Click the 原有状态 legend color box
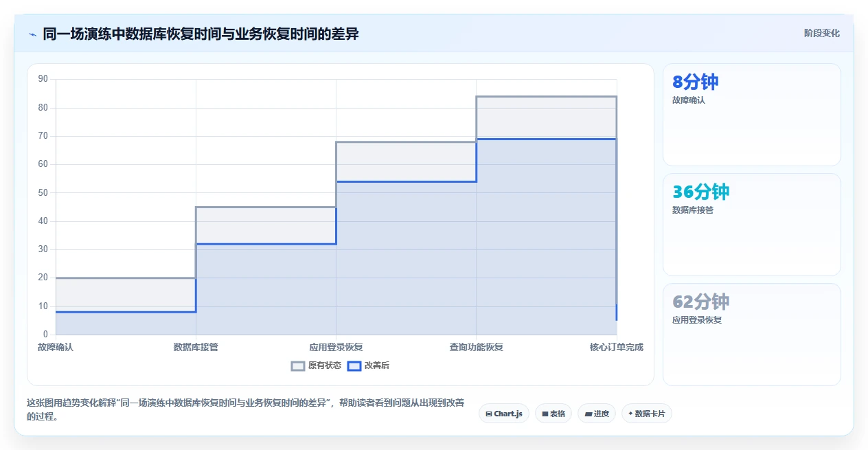Screen dimensions: 868x450 click(298, 365)
